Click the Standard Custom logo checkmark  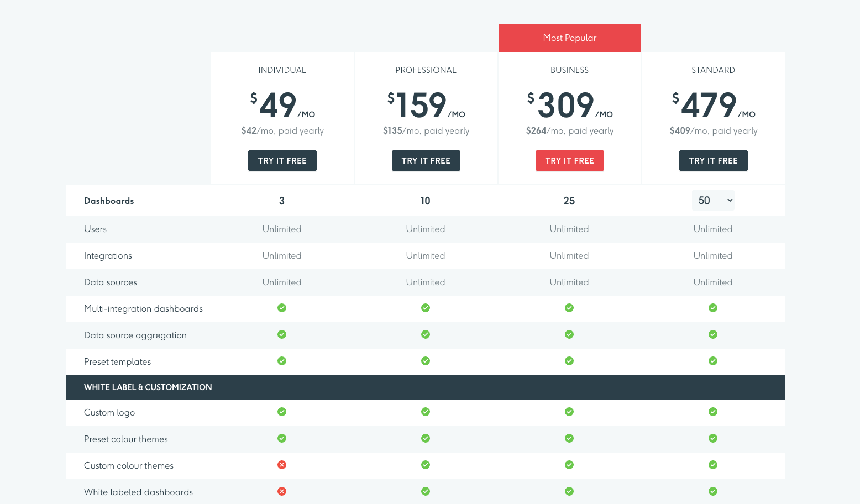click(713, 412)
